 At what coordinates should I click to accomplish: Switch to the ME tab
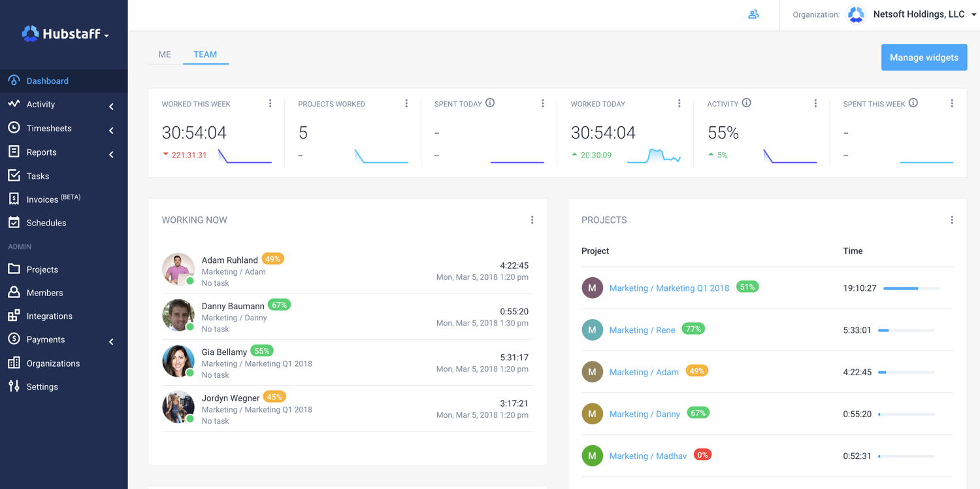click(x=165, y=54)
